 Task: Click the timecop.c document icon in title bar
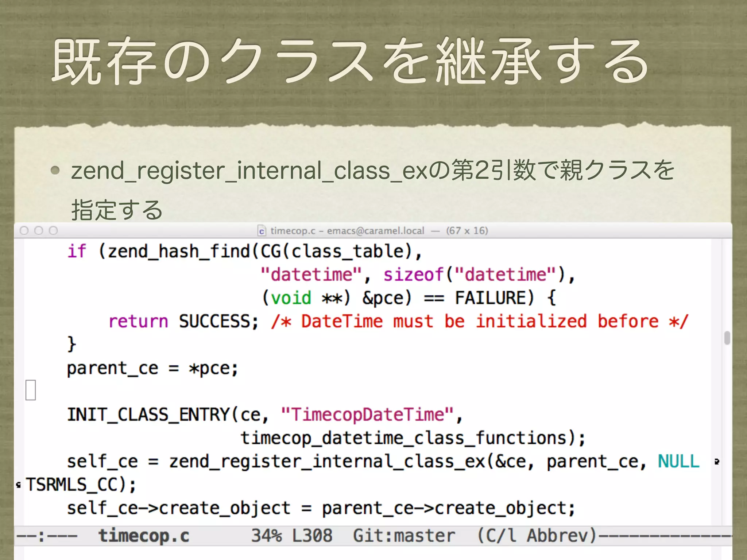pos(262,231)
